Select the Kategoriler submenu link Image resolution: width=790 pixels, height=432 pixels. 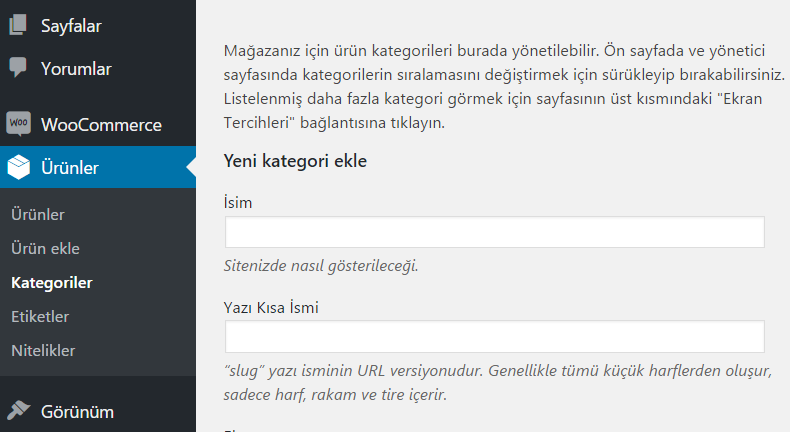pos(51,283)
